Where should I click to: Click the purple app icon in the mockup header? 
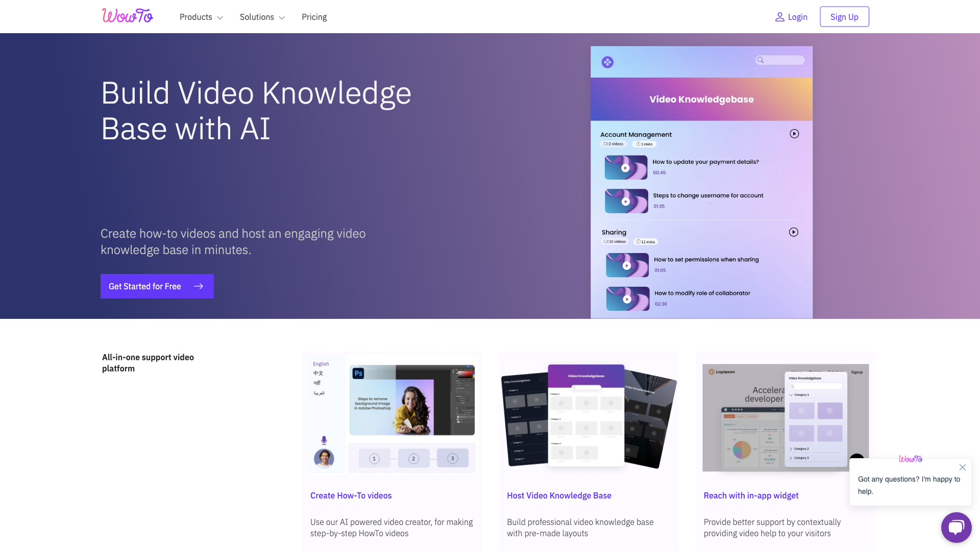[607, 62]
